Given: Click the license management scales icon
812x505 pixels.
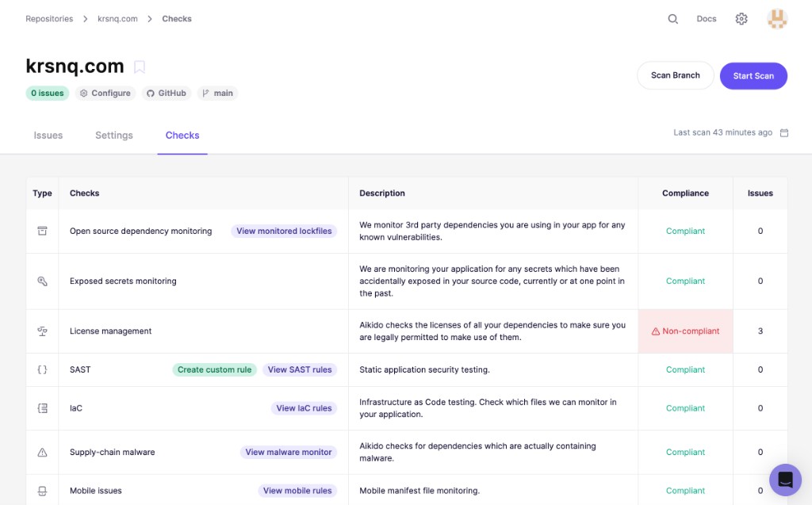Looking at the screenshot, I should click(43, 331).
